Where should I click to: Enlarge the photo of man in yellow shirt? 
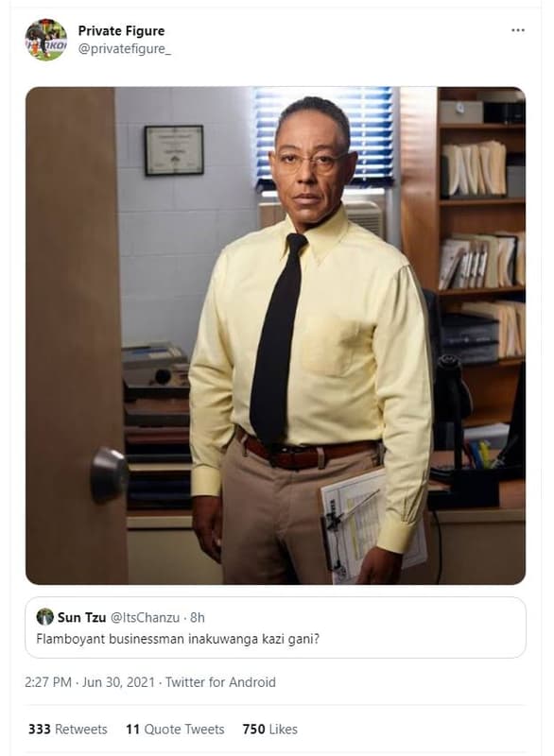275,335
